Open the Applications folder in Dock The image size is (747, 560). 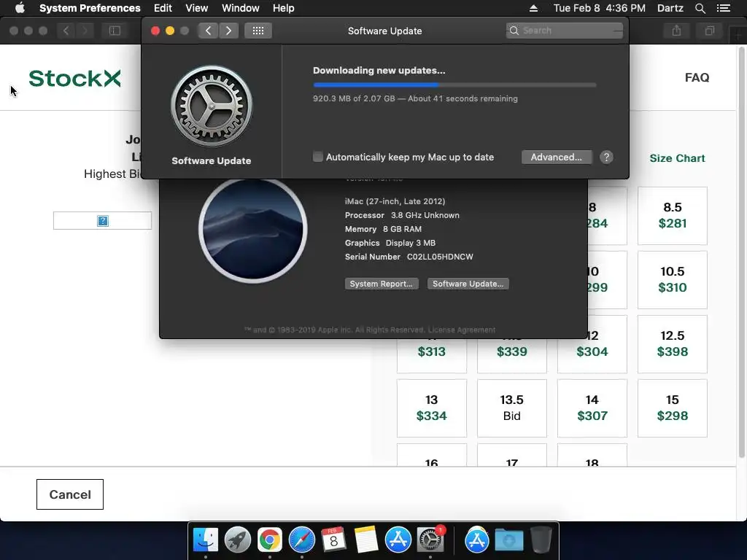(477, 540)
